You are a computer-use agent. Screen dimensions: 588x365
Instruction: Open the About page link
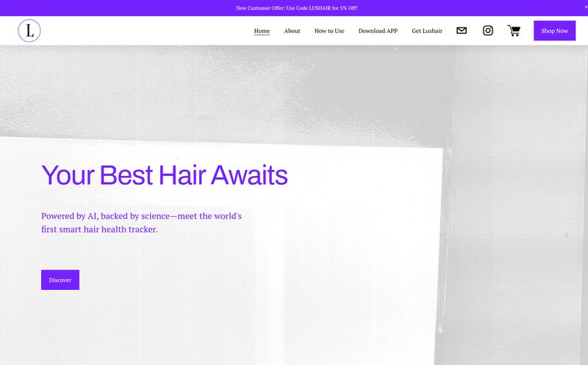(292, 31)
